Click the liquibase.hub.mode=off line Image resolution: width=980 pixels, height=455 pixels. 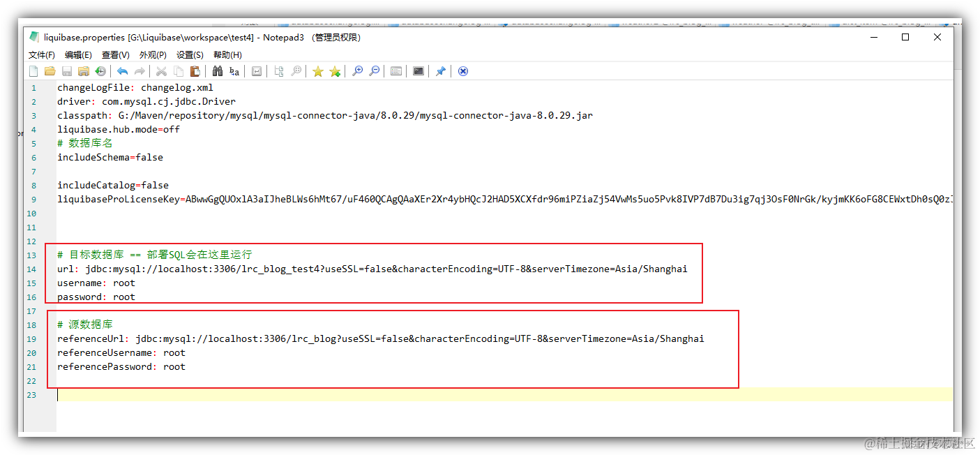(119, 130)
